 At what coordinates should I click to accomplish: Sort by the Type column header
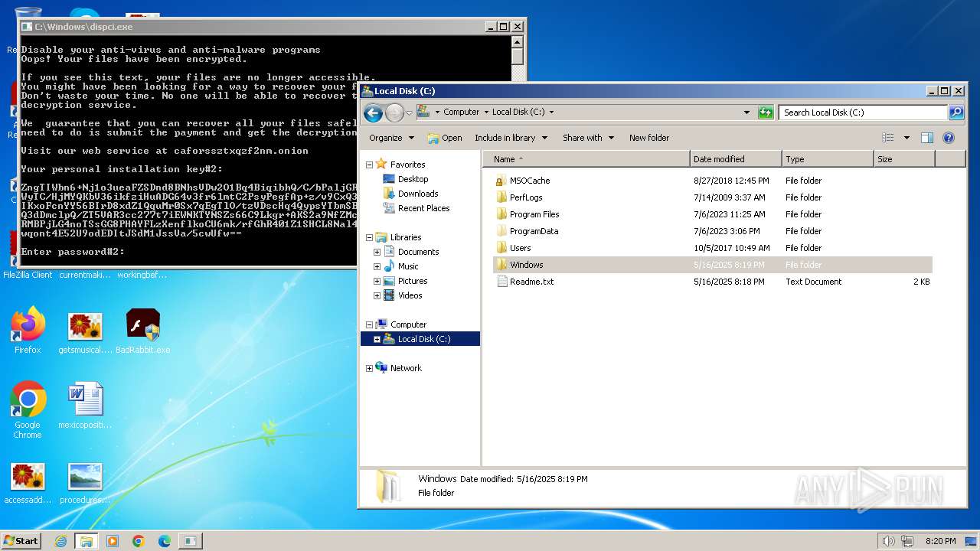(x=828, y=159)
